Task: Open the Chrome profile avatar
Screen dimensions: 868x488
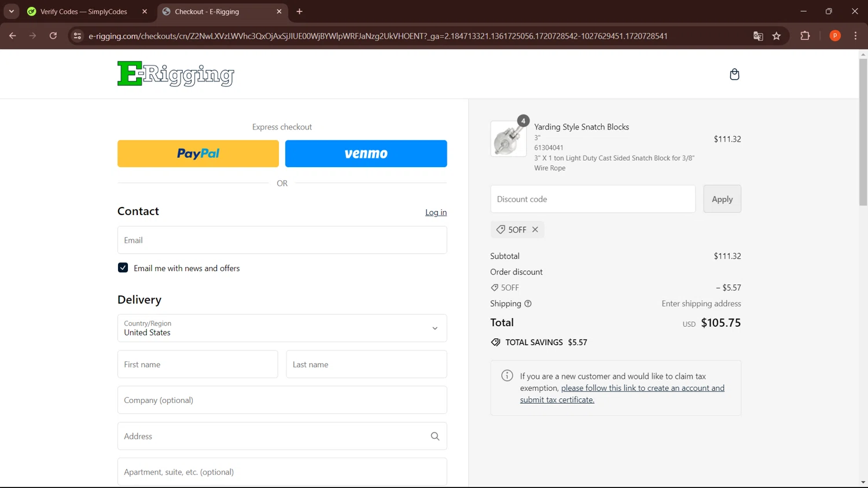Action: point(835,36)
